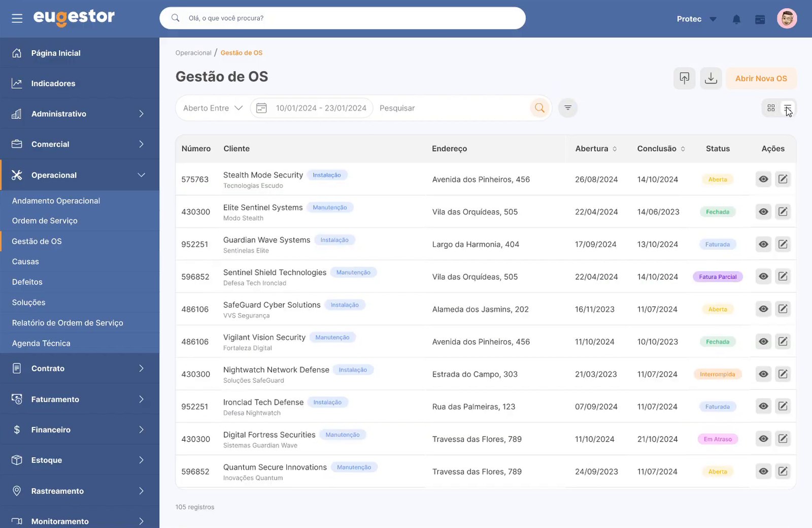This screenshot has width=812, height=528.
Task: Edit the Quantum Secure Innovations order
Action: pyautogui.click(x=783, y=471)
